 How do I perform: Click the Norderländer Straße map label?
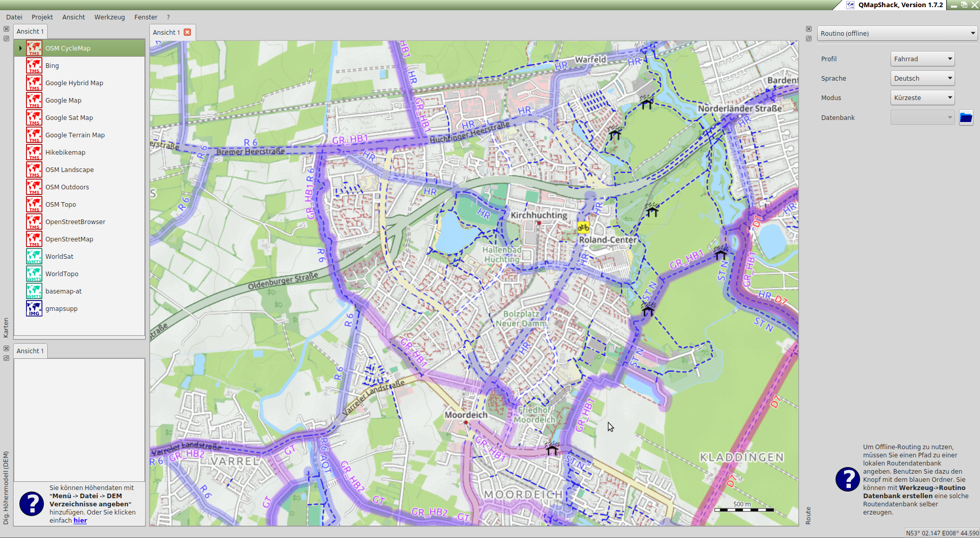(740, 108)
